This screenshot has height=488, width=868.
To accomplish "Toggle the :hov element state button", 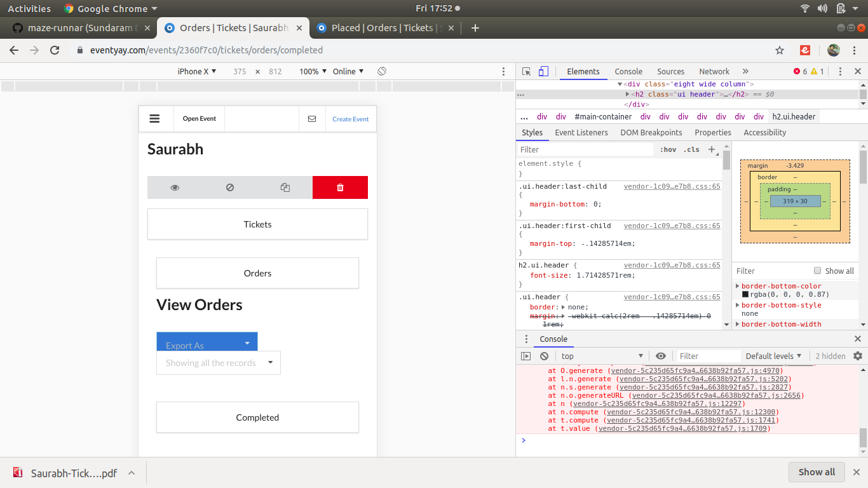I will (x=668, y=150).
